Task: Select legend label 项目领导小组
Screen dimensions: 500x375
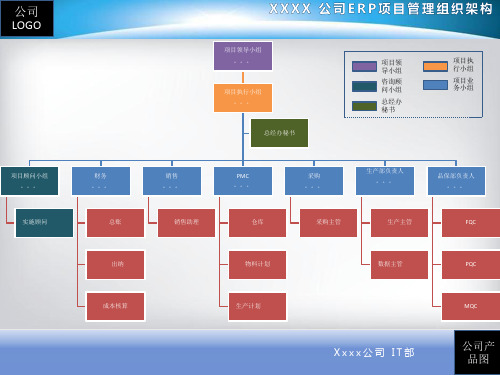Action: (x=392, y=66)
